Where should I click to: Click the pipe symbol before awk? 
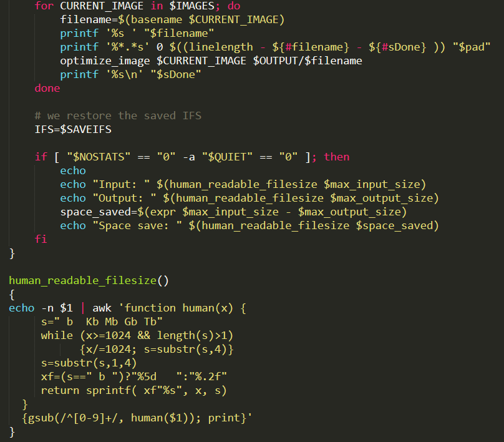point(83,308)
